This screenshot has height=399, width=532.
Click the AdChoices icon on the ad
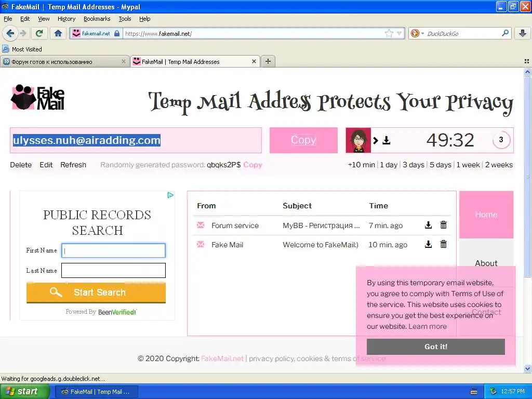click(x=170, y=195)
